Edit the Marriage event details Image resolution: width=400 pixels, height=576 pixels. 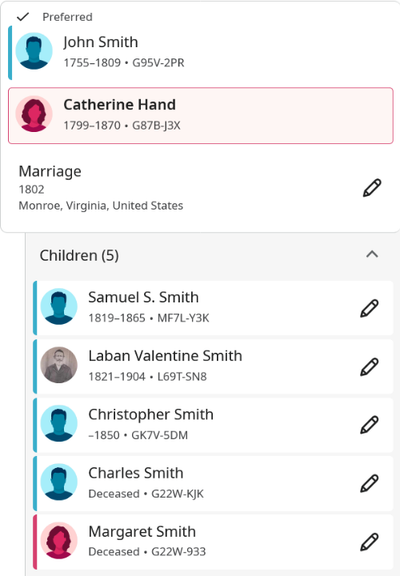[x=372, y=188]
